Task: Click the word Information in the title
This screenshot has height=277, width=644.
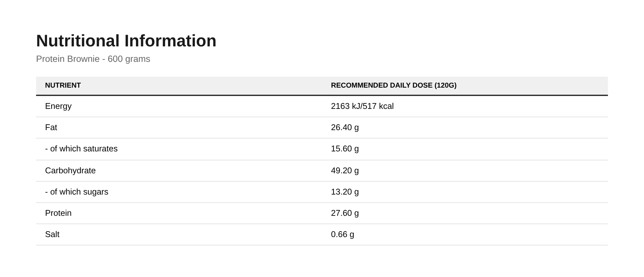Action: (170, 41)
